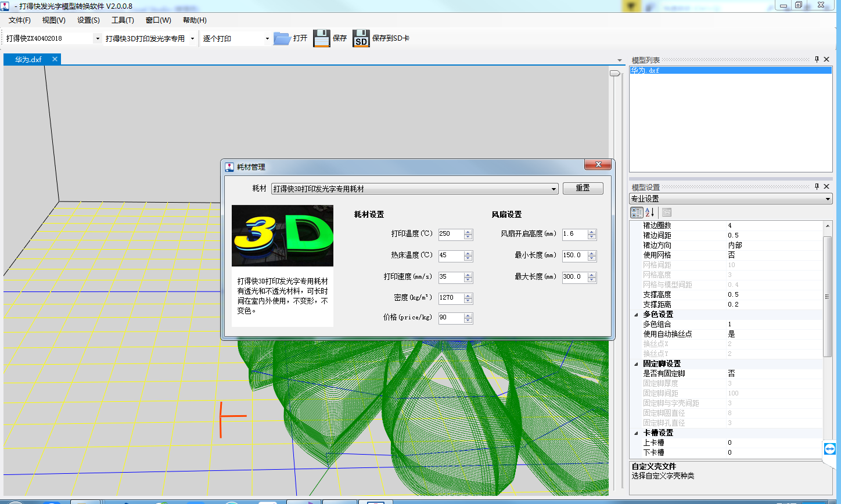The height and width of the screenshot is (504, 841).
Task: Open the 设置(S) menu
Action: (x=88, y=20)
